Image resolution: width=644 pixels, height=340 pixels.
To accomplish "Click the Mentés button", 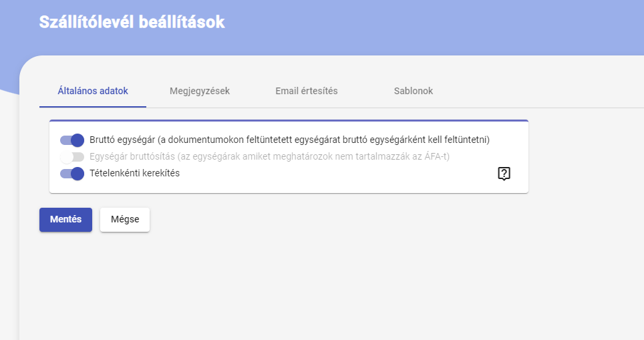I will coord(65,220).
